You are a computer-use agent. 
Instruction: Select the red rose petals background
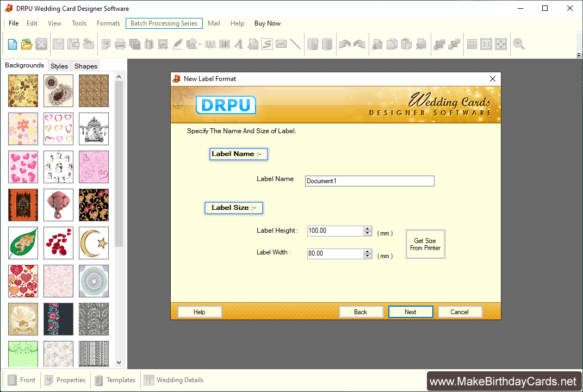tap(58, 243)
